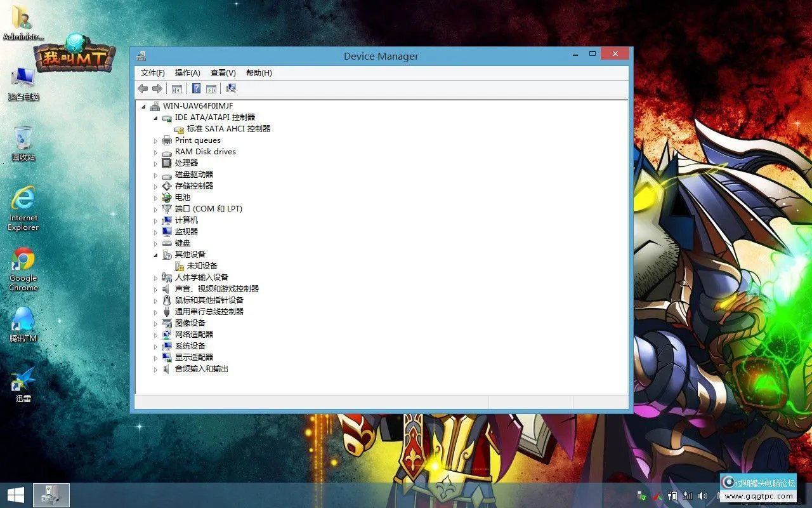Viewport: 812px width, 508px height.
Task: Open the 查看(V) menu
Action: click(x=222, y=72)
